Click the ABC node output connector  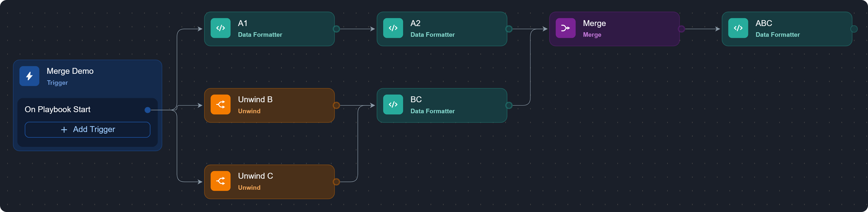[x=854, y=29]
